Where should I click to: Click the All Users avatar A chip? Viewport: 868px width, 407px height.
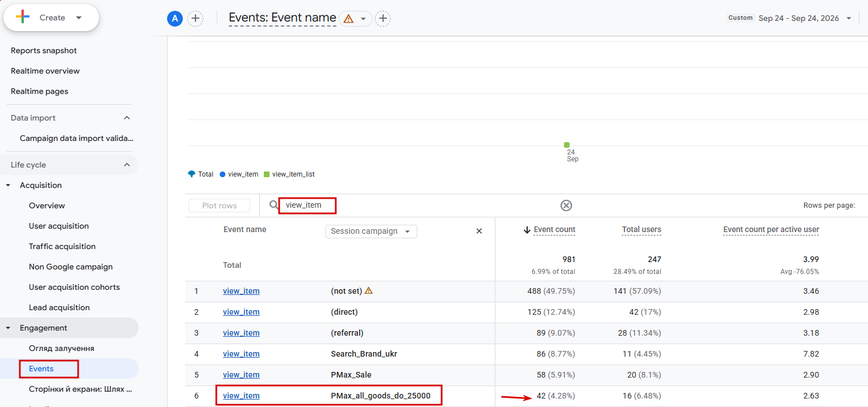tap(175, 19)
